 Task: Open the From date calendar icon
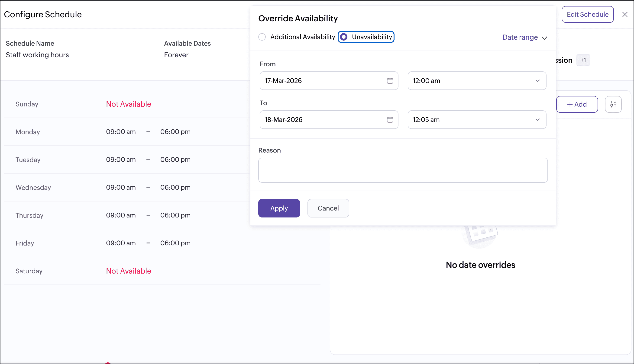[390, 81]
